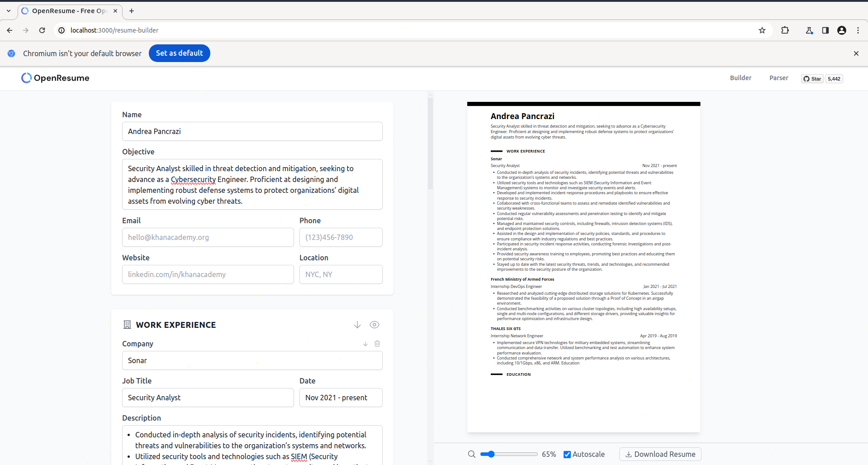Uncheck the Autoscale checkbox
The image size is (868, 465).
point(567,455)
